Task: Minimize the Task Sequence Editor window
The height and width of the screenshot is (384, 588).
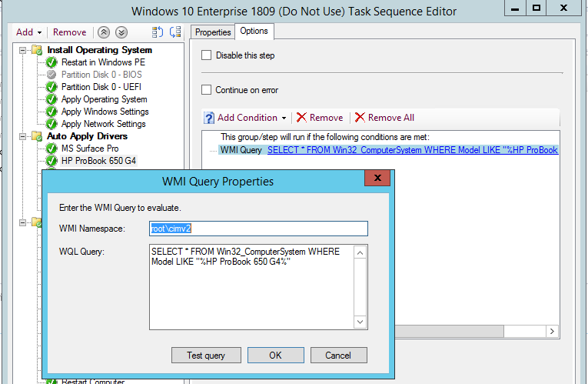Action: (515, 8)
